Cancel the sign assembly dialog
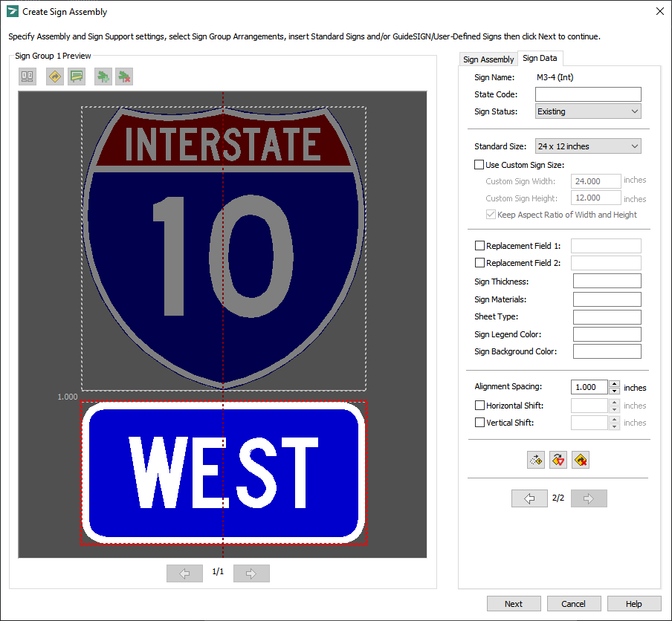This screenshot has height=621, width=672. (x=574, y=604)
